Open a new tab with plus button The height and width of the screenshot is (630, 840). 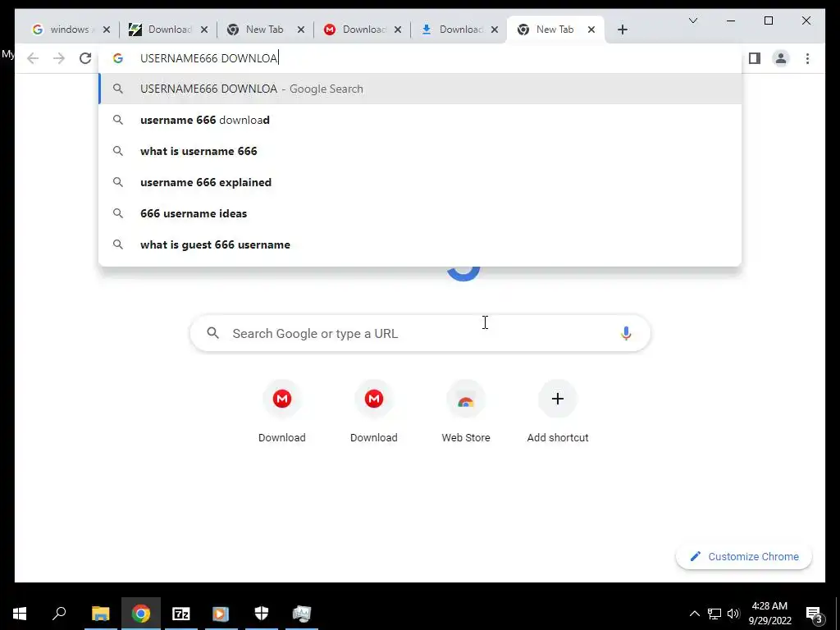click(622, 30)
